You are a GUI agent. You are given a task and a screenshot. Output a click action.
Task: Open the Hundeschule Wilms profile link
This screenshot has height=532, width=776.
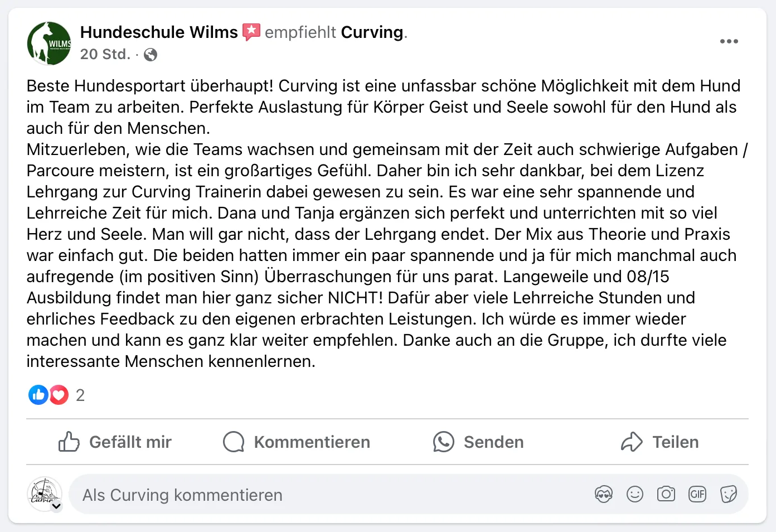coord(159,32)
